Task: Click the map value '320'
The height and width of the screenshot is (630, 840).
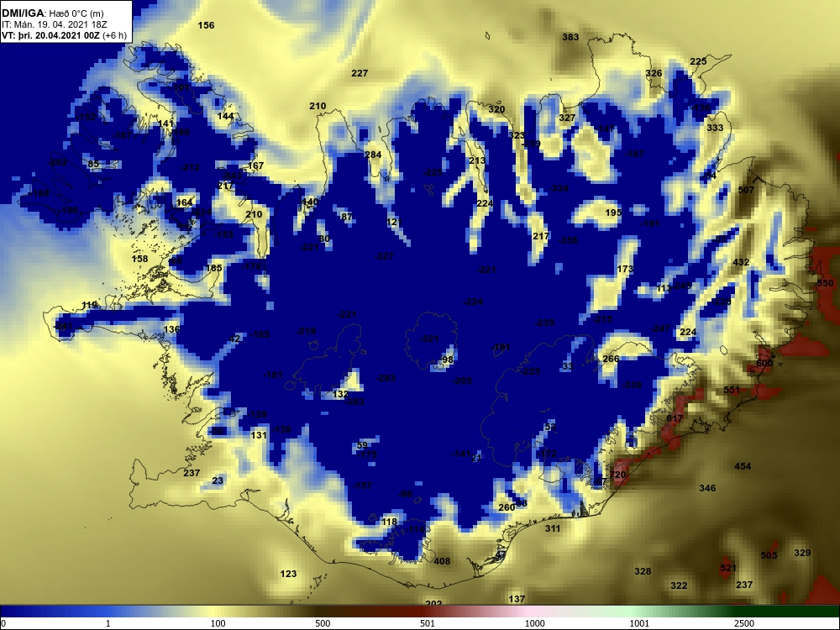Action: [496, 109]
